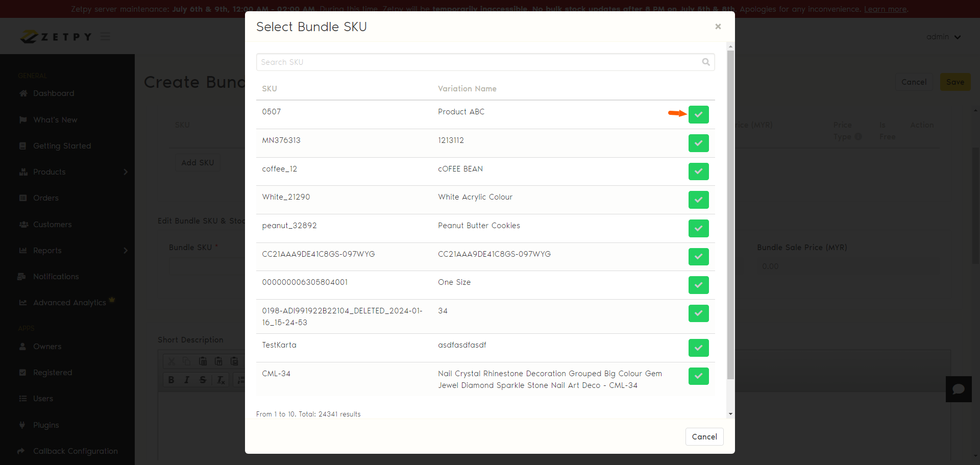Tick the peanut_32892 Peanut Butter Cookies row
This screenshot has width=980, height=465.
698,228
